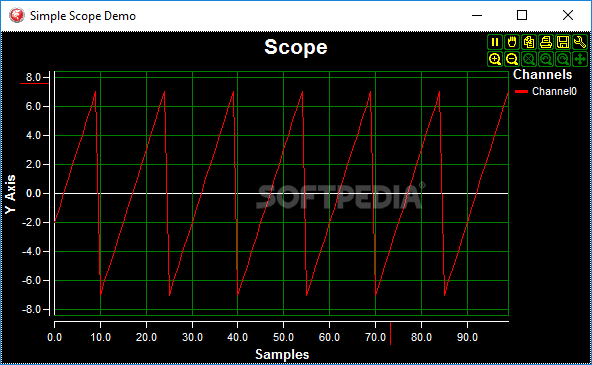The width and height of the screenshot is (592, 365).
Task: Click the Y Axis label
Action: click(x=11, y=194)
